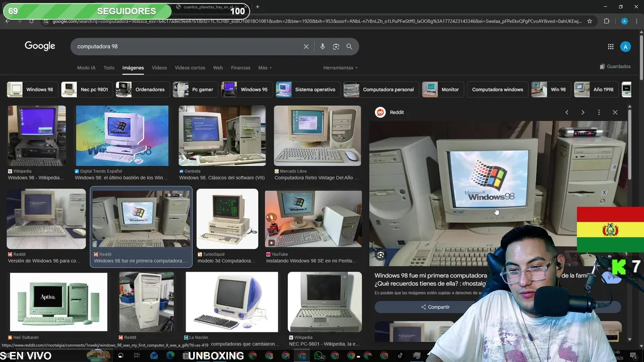Image resolution: width=644 pixels, height=362 pixels.
Task: Open Task View in the taskbar
Action: [x=136, y=355]
